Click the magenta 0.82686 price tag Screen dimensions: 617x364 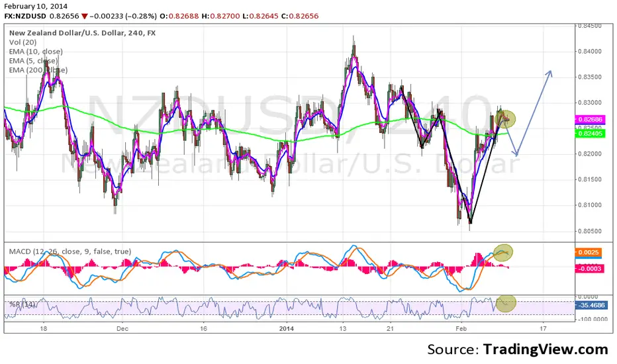tap(589, 119)
